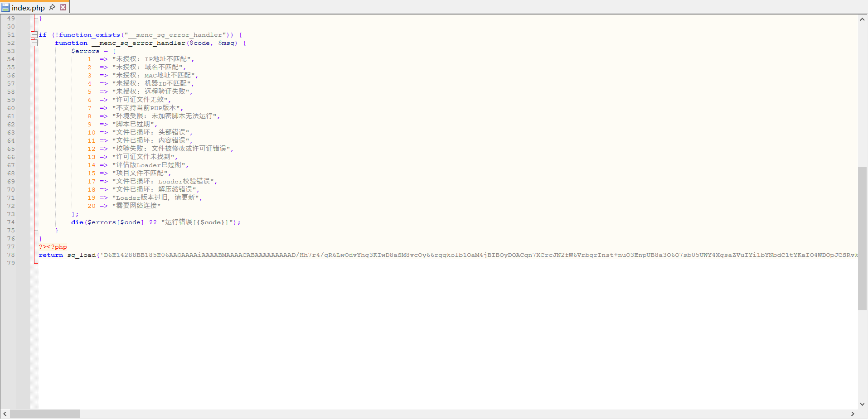Click the string "项目文件不匹配" on line 68

tap(140, 173)
